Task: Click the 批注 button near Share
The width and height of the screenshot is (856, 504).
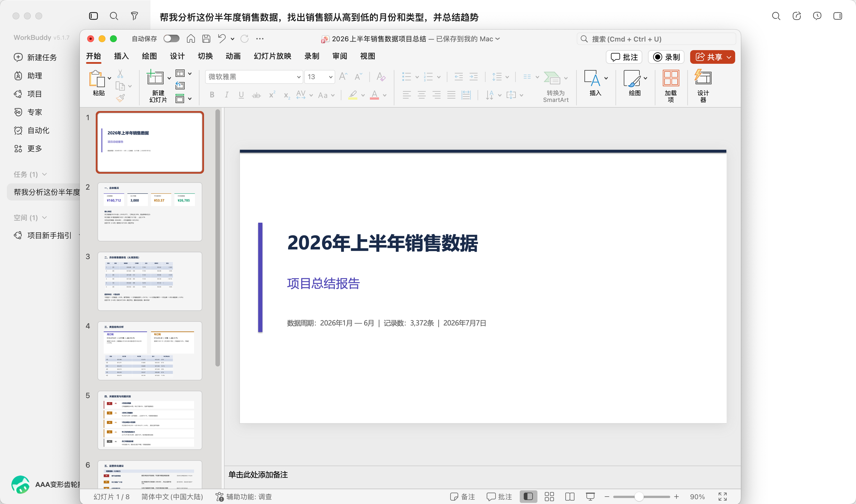Action: 624,57
